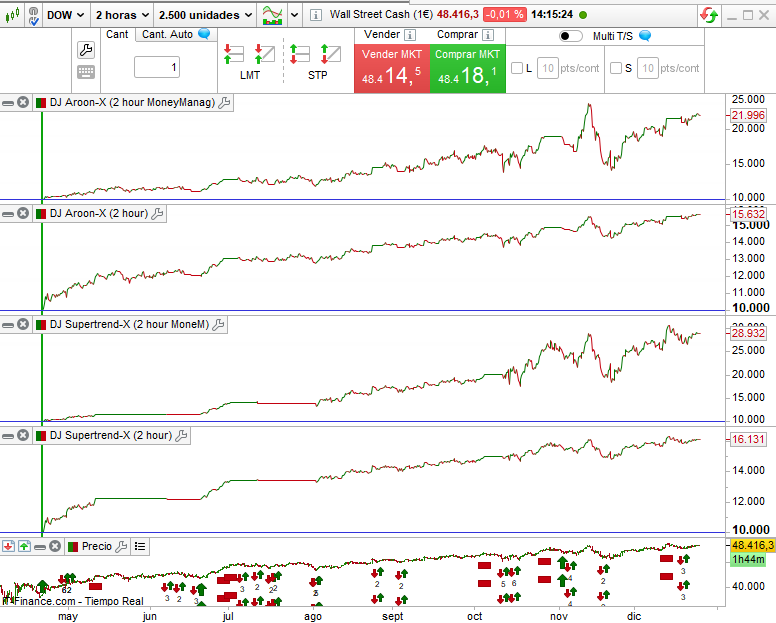Image resolution: width=776 pixels, height=623 pixels.
Task: Enable the S pts/cont checkbox
Action: pyautogui.click(x=616, y=68)
